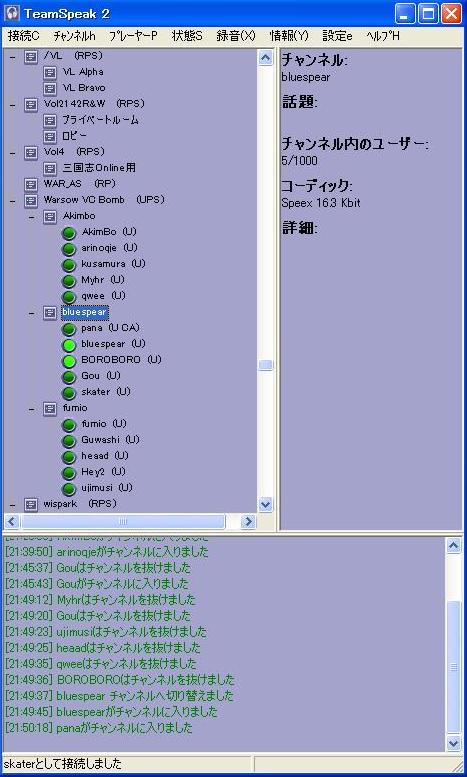Screen dimensions: 467x777
Task: Click the green status light of Hey2
Action: pyautogui.click(x=68, y=472)
